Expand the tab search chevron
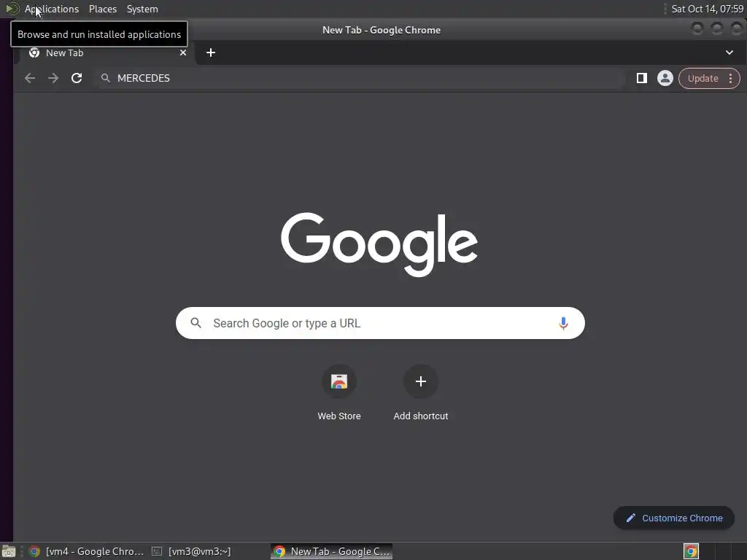Screen dimensions: 747x560 [729, 52]
